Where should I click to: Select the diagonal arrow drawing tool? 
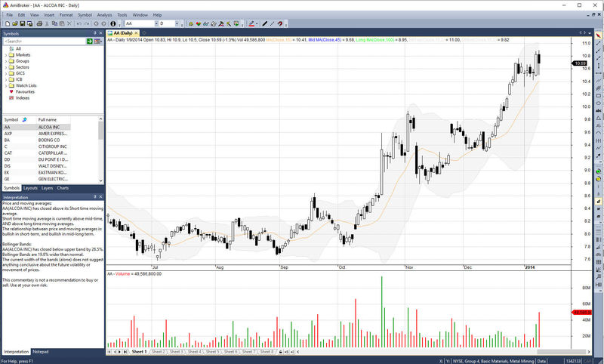pyautogui.click(x=598, y=156)
